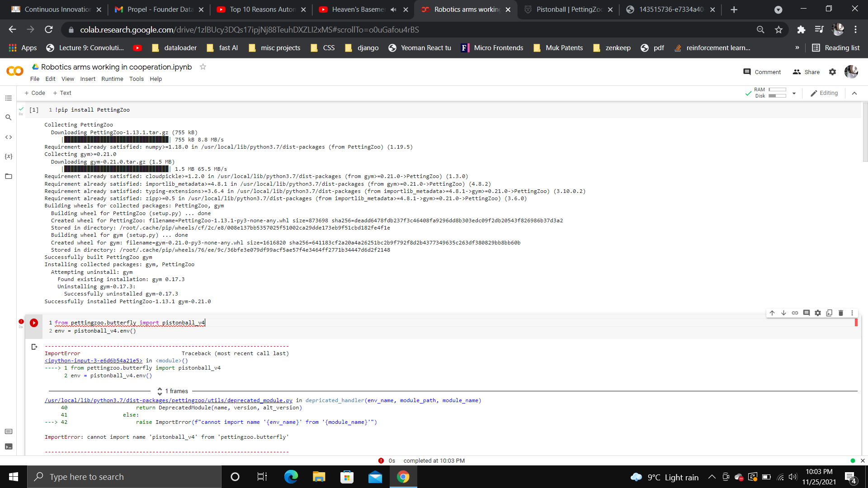
Task: Open the variable inspector panel
Action: coord(8,156)
